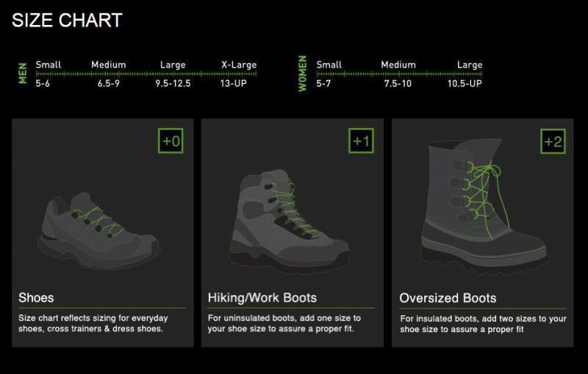Click the women's 10.5-UP size range
The width and height of the screenshot is (588, 374).
coord(465,83)
